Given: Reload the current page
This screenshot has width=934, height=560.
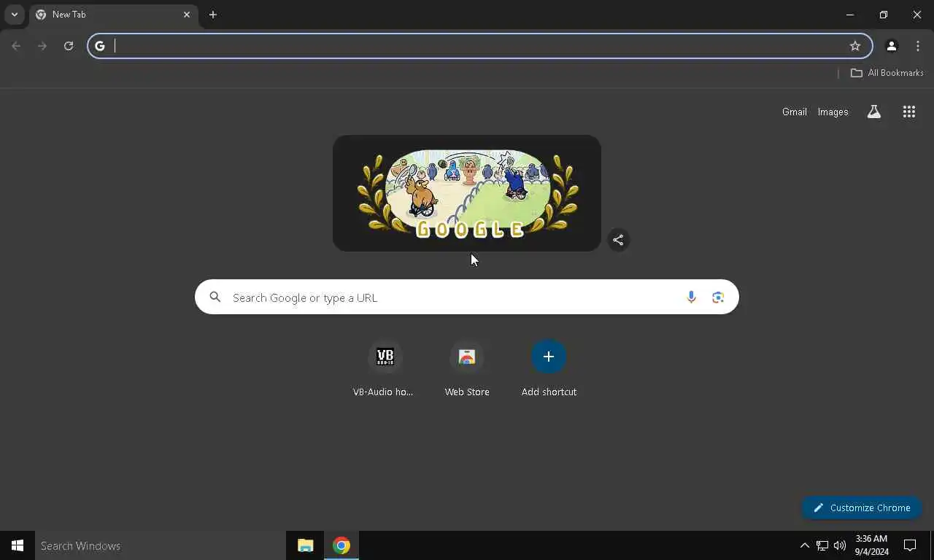Looking at the screenshot, I should click(x=69, y=46).
